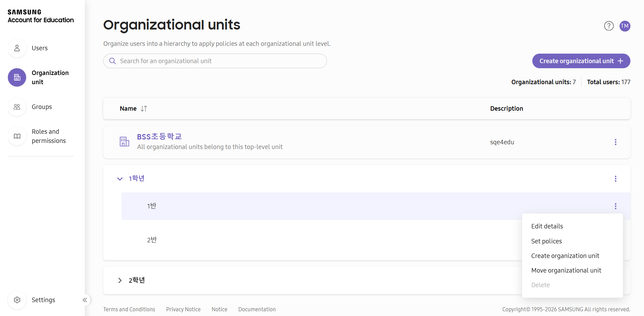Image resolution: width=644 pixels, height=316 pixels.
Task: Open the more options for 1반
Action: coord(615,206)
